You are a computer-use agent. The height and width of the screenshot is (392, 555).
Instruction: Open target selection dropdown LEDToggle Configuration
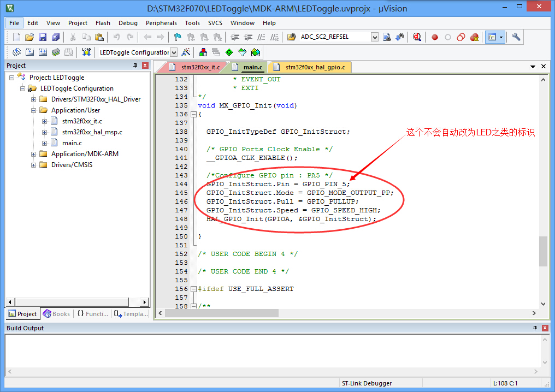[174, 53]
